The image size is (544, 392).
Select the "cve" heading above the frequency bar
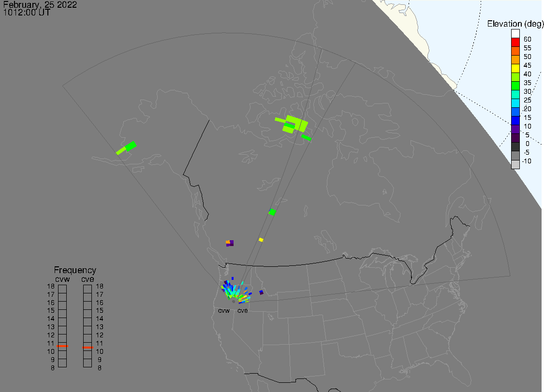[x=88, y=279]
